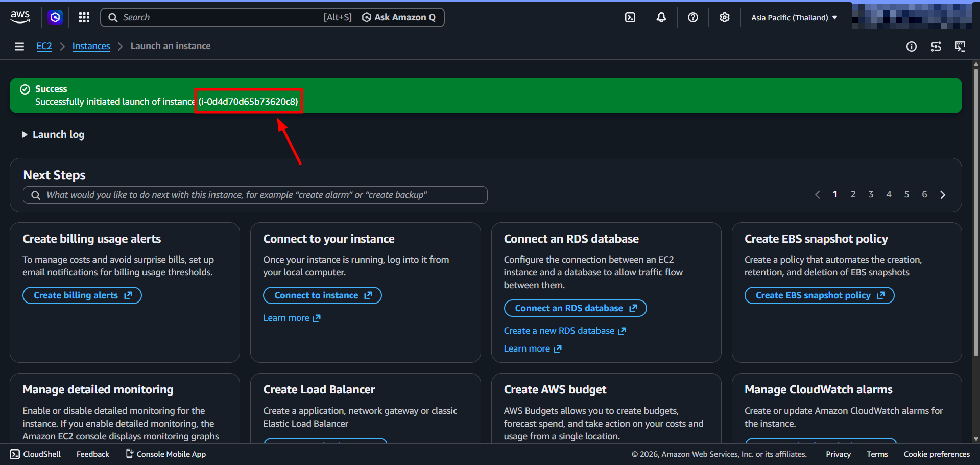
Task: Open Learn more under Connect an RDS database
Action: click(533, 348)
